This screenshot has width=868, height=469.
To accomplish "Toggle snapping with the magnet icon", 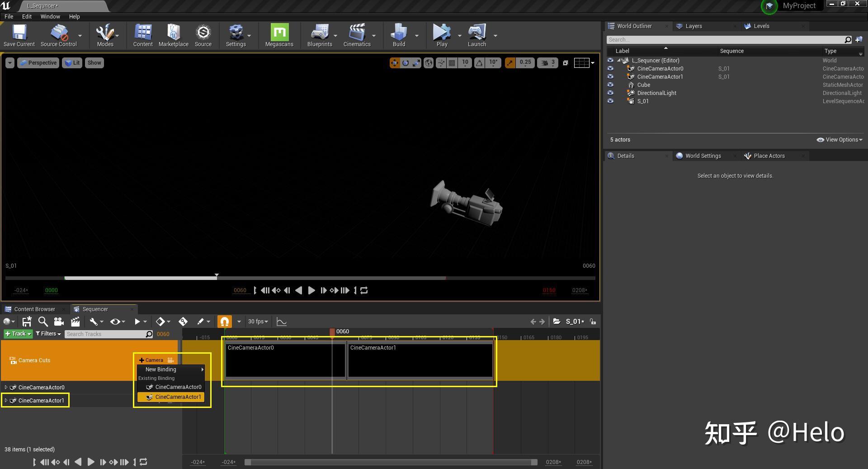I will tap(225, 322).
